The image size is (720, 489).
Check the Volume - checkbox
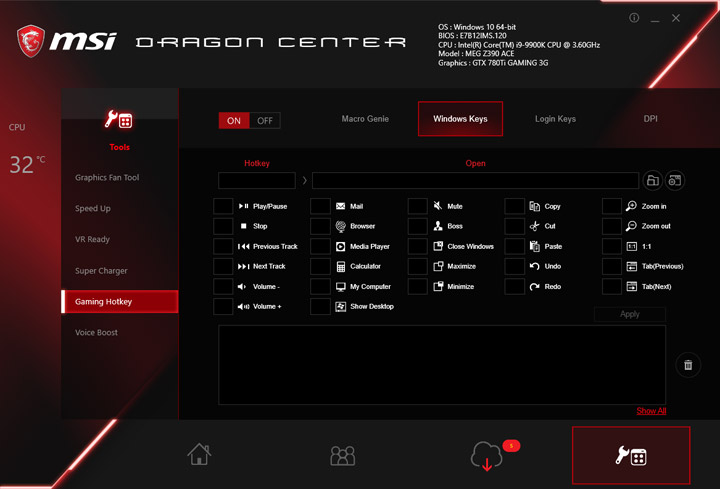coord(223,287)
